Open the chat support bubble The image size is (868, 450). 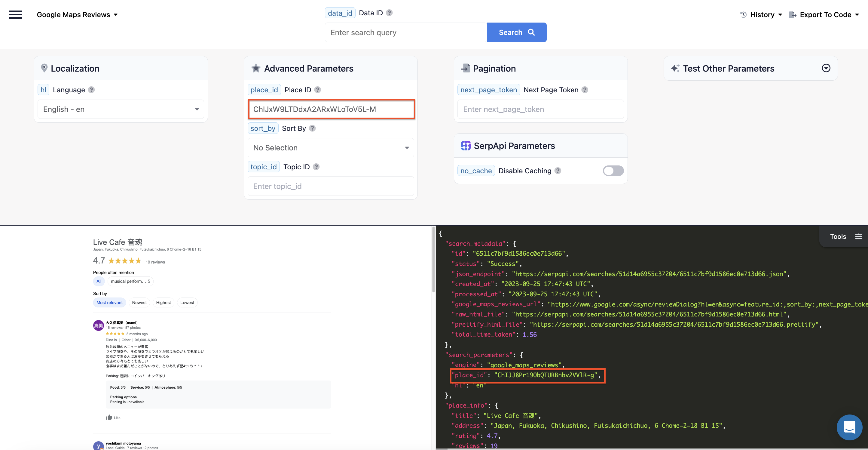point(849,427)
